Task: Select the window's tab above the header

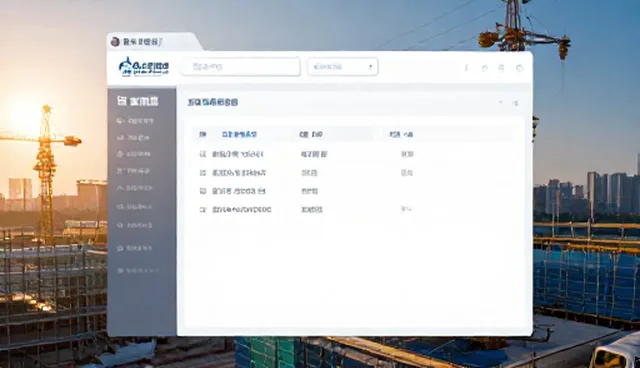Action: [154, 42]
